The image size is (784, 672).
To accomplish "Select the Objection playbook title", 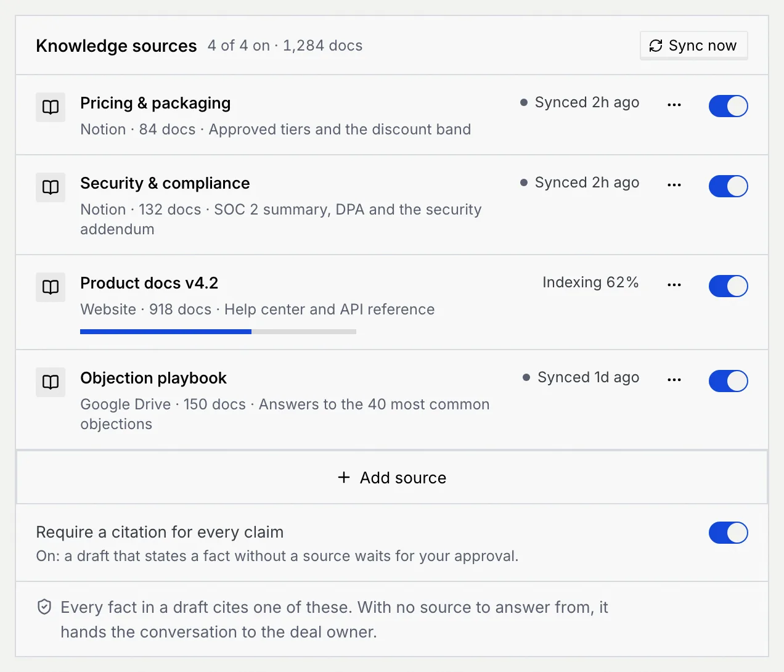I will click(x=153, y=378).
